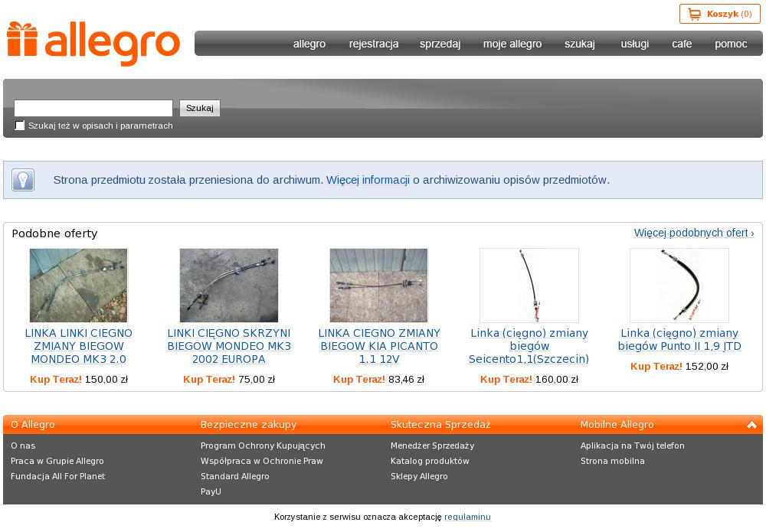Click the 'Mobilne Allegro' footer heading
The width and height of the screenshot is (766, 532).
click(617, 425)
